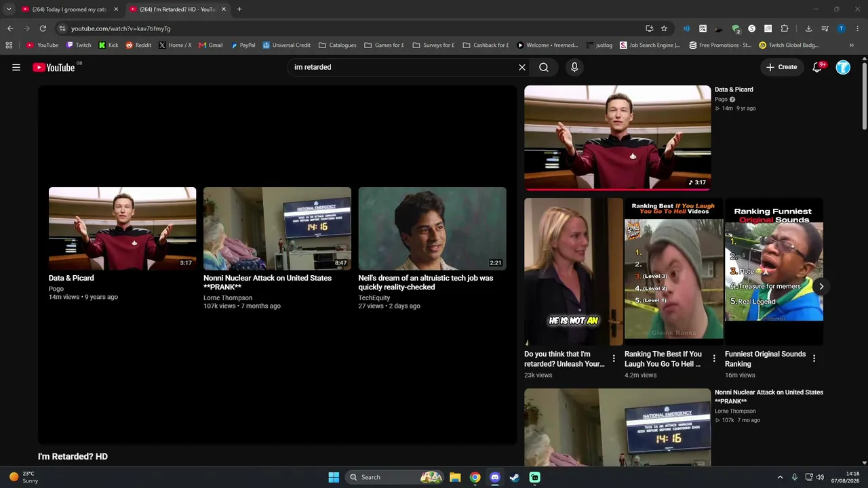Show more bookmarks with the chevron
This screenshot has height=488, width=868.
pos(852,45)
